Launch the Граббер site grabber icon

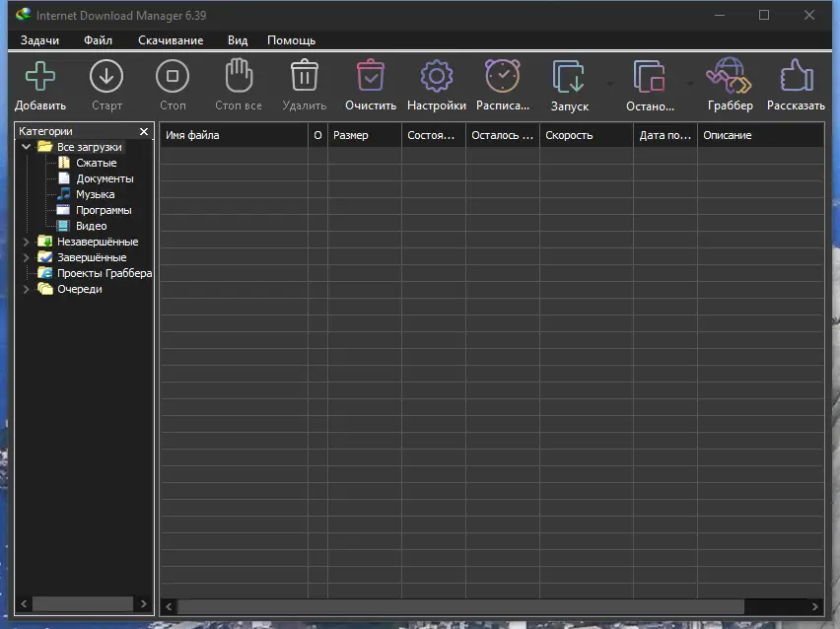pyautogui.click(x=730, y=76)
